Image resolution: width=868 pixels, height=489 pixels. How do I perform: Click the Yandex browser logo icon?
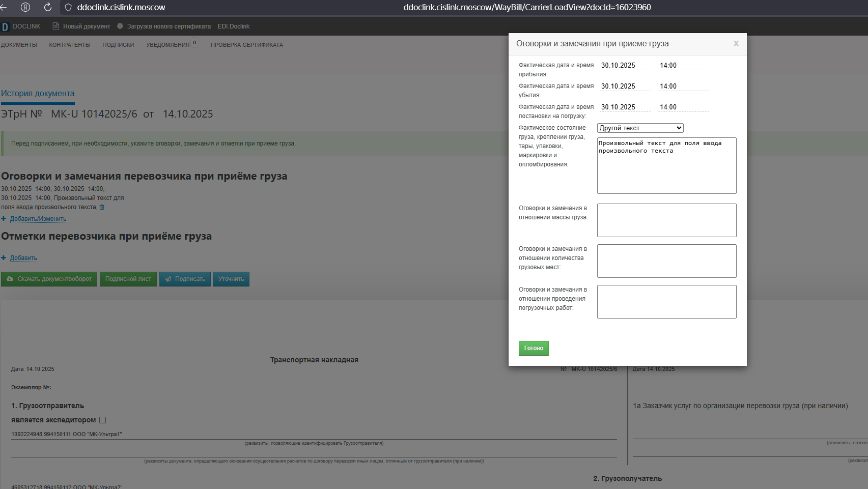pyautogui.click(x=25, y=7)
